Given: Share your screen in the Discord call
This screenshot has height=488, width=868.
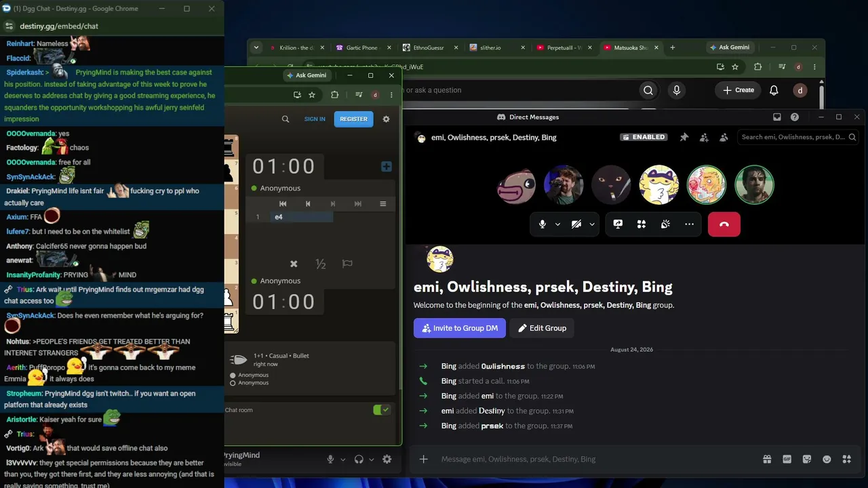Looking at the screenshot, I should tap(618, 224).
